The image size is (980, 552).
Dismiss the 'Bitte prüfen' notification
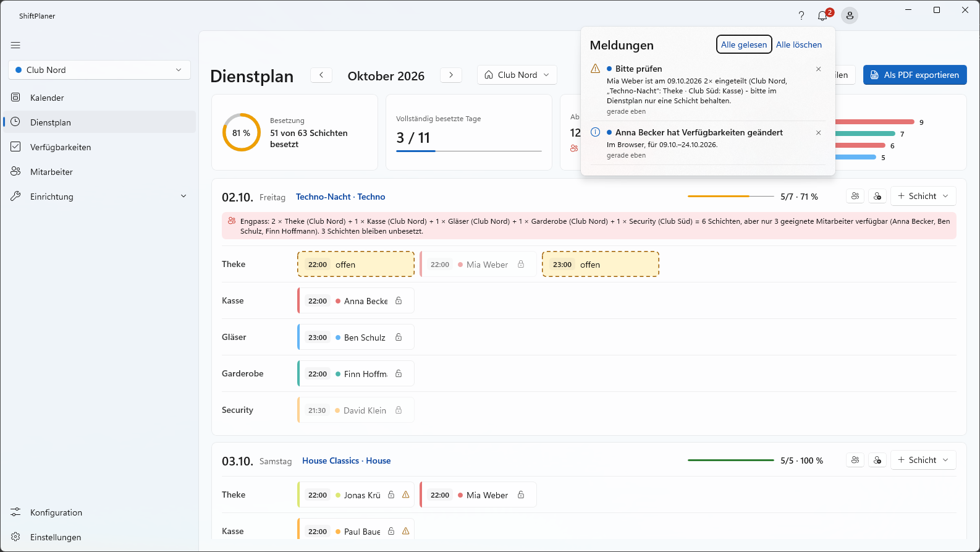[818, 69]
